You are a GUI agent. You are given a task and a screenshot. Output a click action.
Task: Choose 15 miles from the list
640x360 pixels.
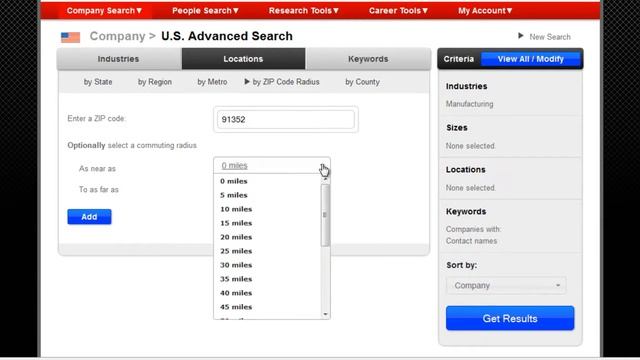tap(236, 223)
